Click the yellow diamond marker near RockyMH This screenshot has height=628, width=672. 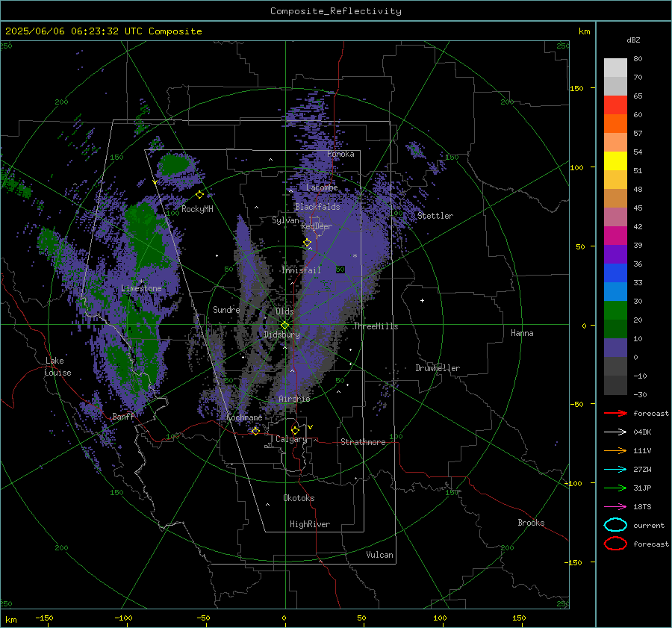[199, 195]
